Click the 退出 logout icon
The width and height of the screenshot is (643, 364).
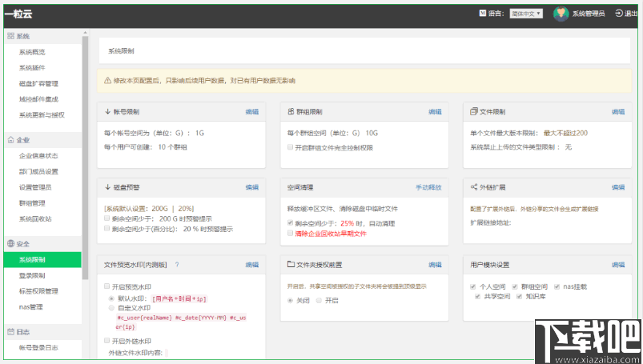coord(619,14)
